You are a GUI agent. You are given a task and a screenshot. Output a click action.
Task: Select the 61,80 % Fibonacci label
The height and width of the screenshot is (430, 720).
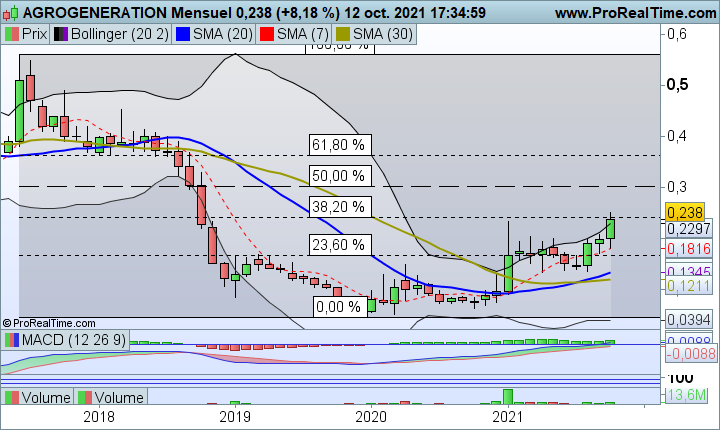(x=340, y=145)
